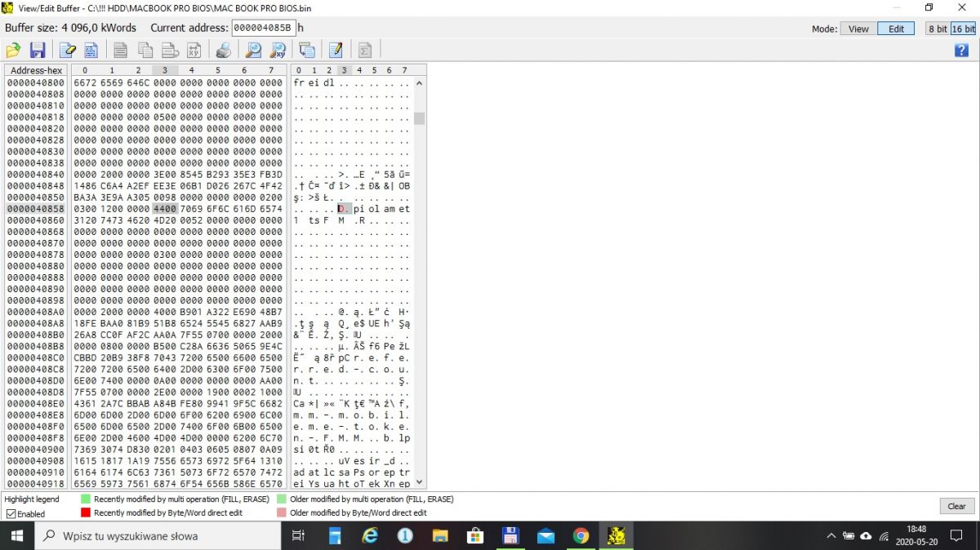Toggle the highlight legend Enabled checkbox
The image size is (980, 550).
coord(11,514)
